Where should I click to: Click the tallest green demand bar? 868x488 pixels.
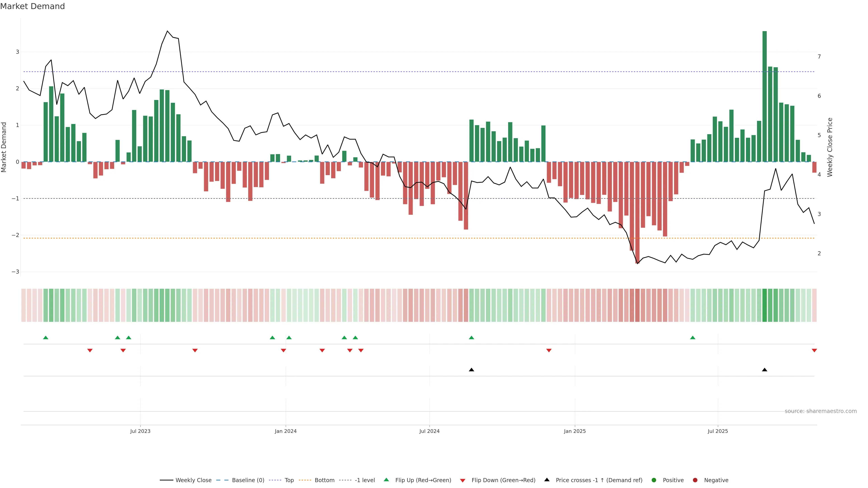click(764, 96)
